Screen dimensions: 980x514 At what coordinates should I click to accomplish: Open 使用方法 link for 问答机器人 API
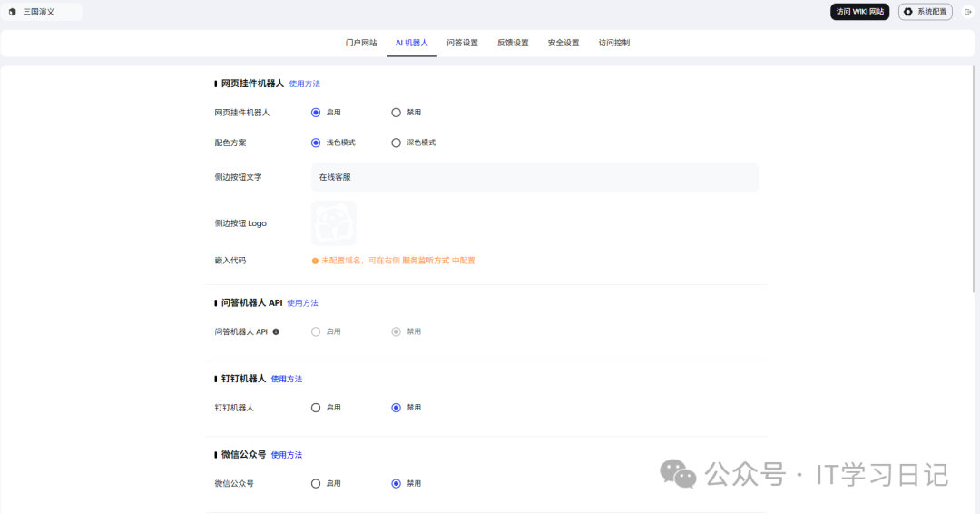point(302,303)
